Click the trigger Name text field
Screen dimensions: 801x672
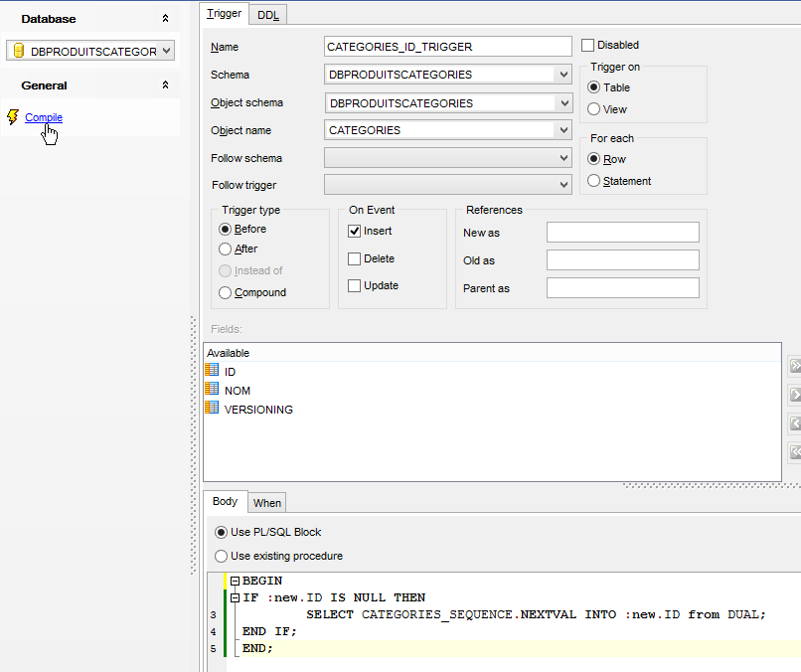click(x=448, y=47)
